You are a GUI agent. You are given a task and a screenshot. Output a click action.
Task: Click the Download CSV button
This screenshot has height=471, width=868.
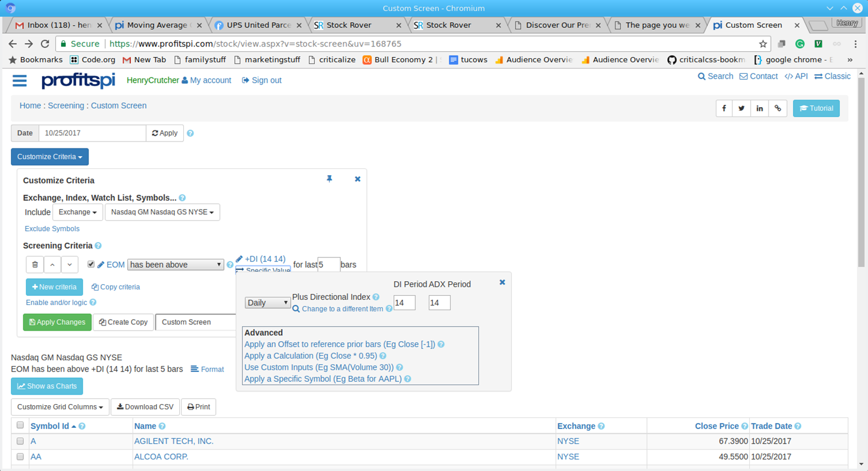(x=145, y=407)
